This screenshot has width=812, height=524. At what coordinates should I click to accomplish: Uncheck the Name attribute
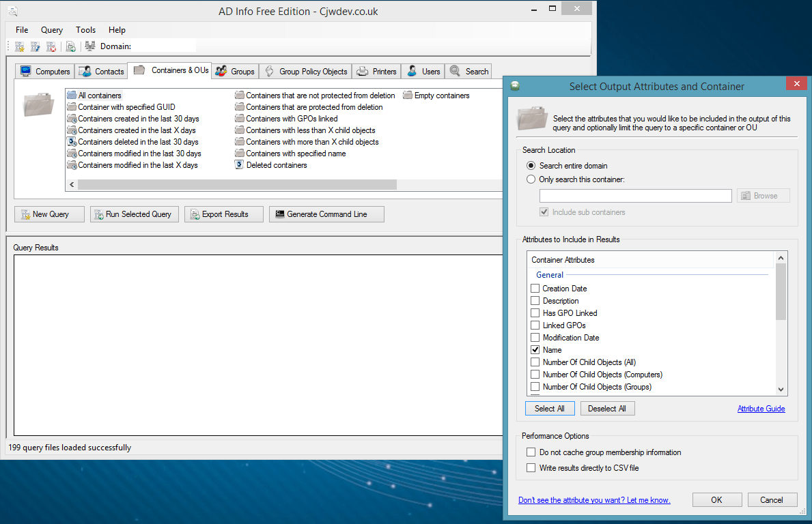coord(535,349)
